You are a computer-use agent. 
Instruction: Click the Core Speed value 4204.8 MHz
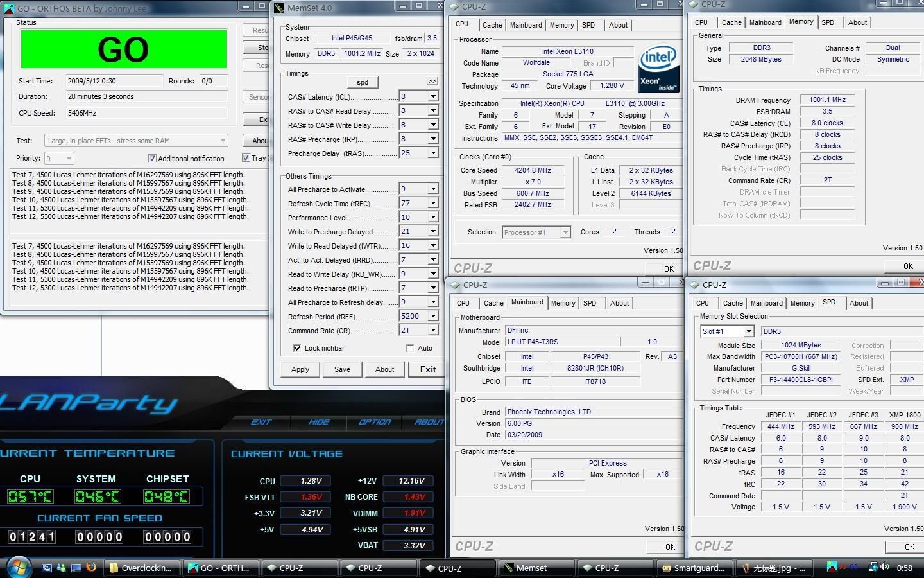pyautogui.click(x=533, y=170)
